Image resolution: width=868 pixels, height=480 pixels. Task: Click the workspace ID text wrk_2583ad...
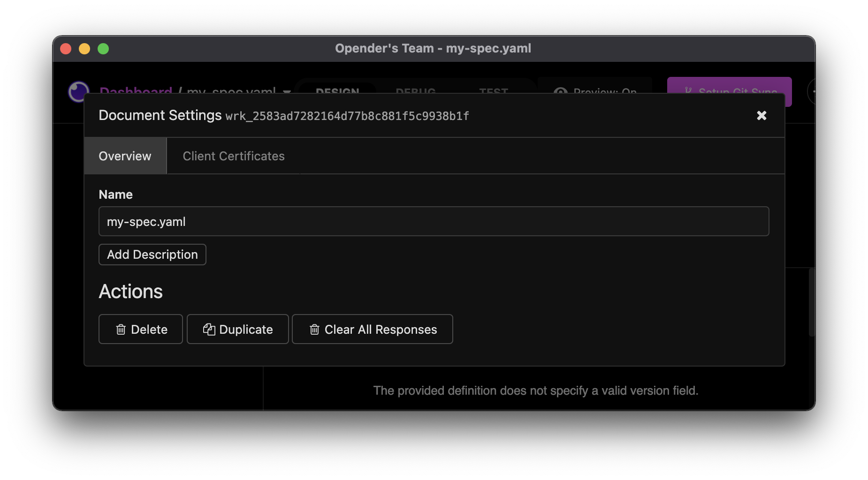pyautogui.click(x=347, y=116)
